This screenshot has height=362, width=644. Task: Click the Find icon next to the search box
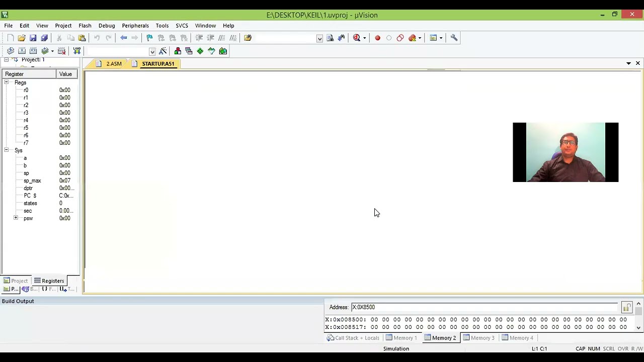[x=330, y=38]
